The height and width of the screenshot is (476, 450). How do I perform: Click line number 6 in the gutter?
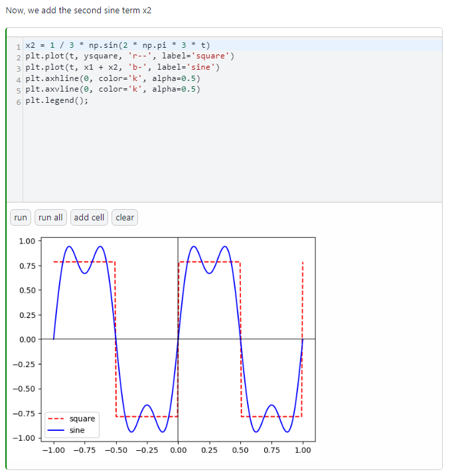19,101
